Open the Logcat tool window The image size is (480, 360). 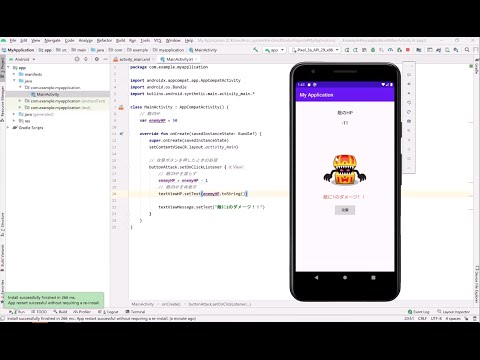(108, 312)
